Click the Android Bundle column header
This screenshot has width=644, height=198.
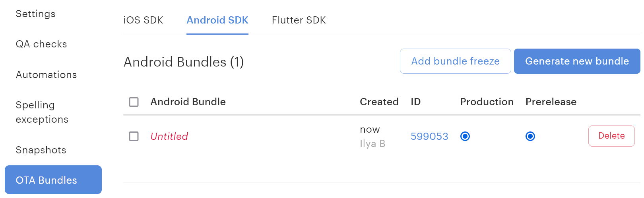188,102
